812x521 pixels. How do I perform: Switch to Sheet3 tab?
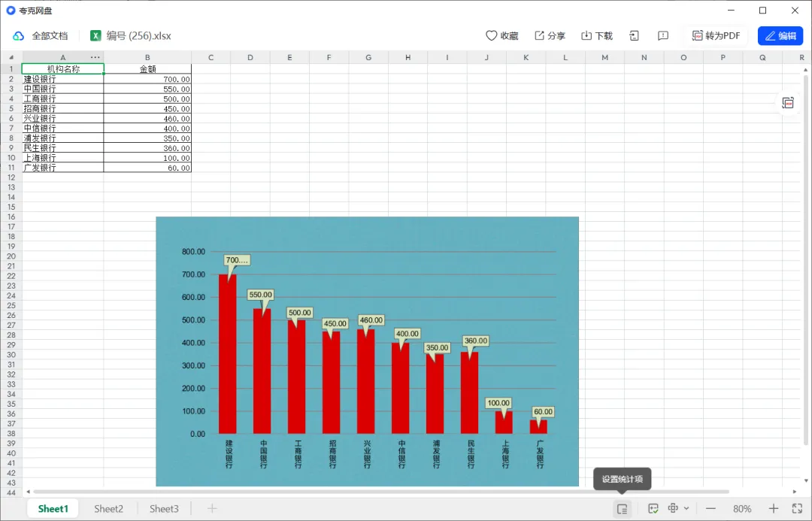(x=164, y=508)
